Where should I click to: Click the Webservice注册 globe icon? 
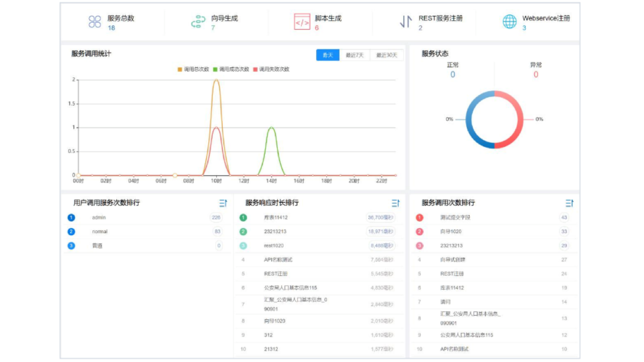[x=509, y=22]
